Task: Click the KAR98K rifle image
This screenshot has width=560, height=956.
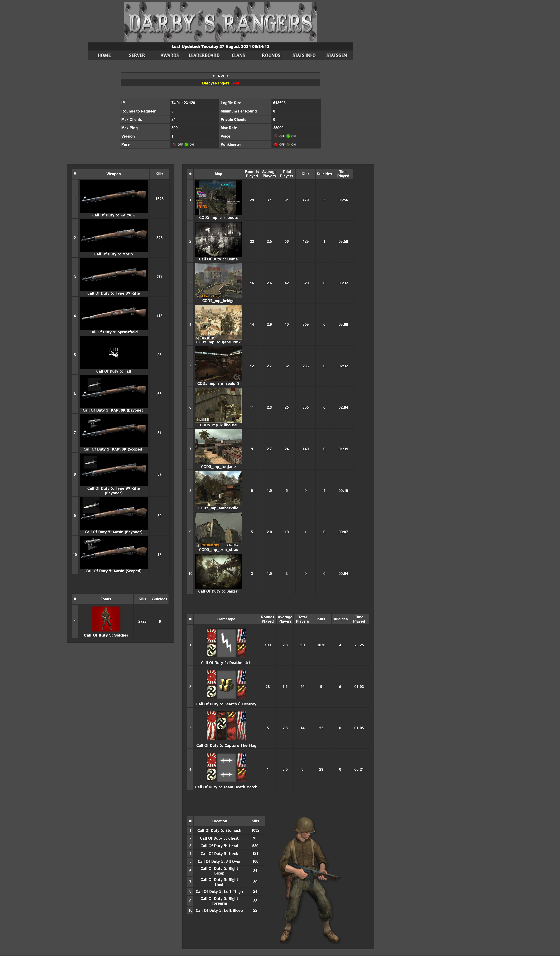Action: pyautogui.click(x=114, y=197)
